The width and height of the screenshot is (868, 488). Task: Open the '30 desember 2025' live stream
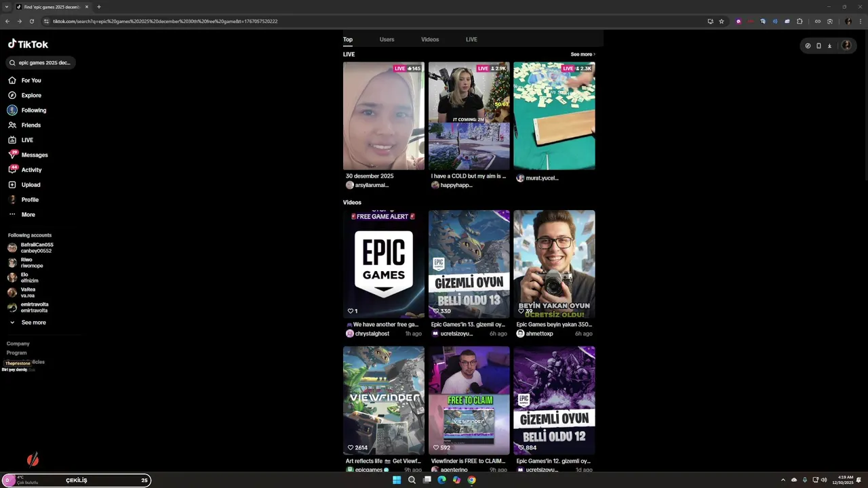384,116
